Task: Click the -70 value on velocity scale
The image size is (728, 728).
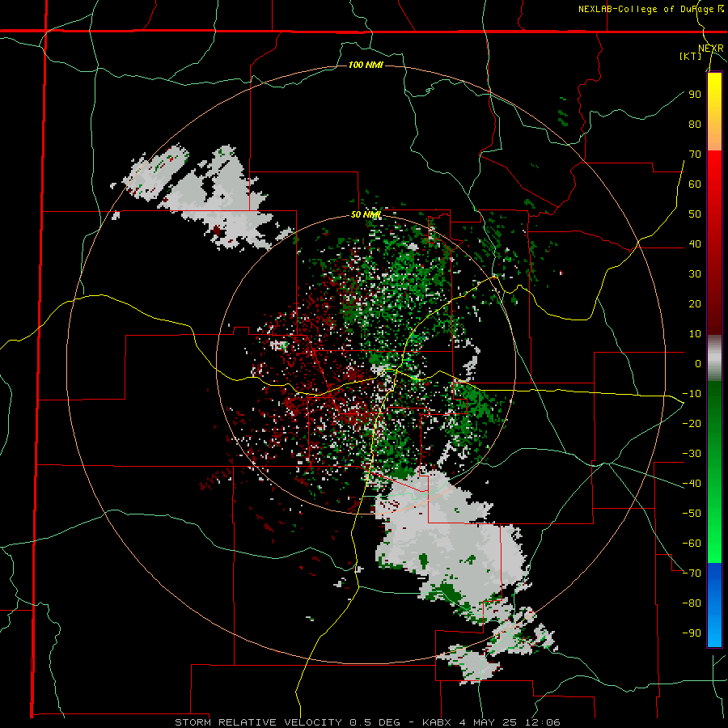Action: 692,574
